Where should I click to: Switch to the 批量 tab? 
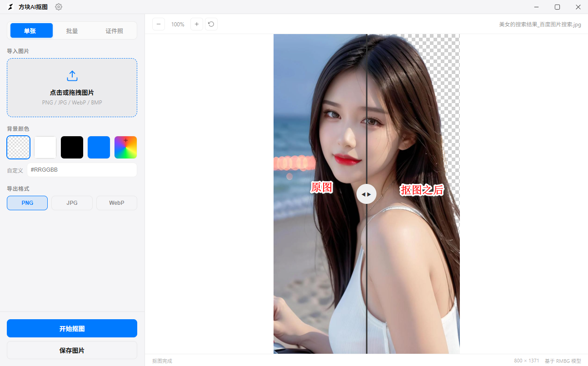[72, 31]
